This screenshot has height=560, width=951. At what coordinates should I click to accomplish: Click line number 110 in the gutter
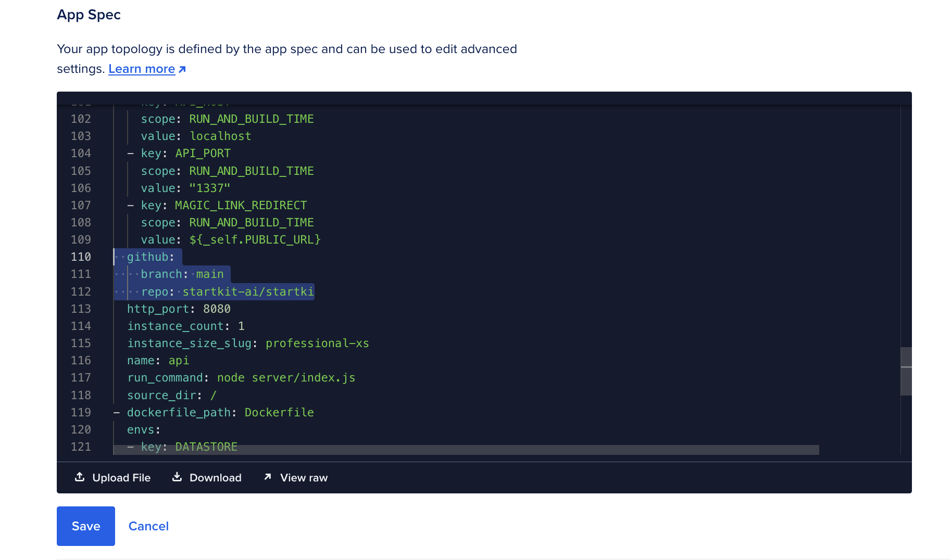click(80, 257)
